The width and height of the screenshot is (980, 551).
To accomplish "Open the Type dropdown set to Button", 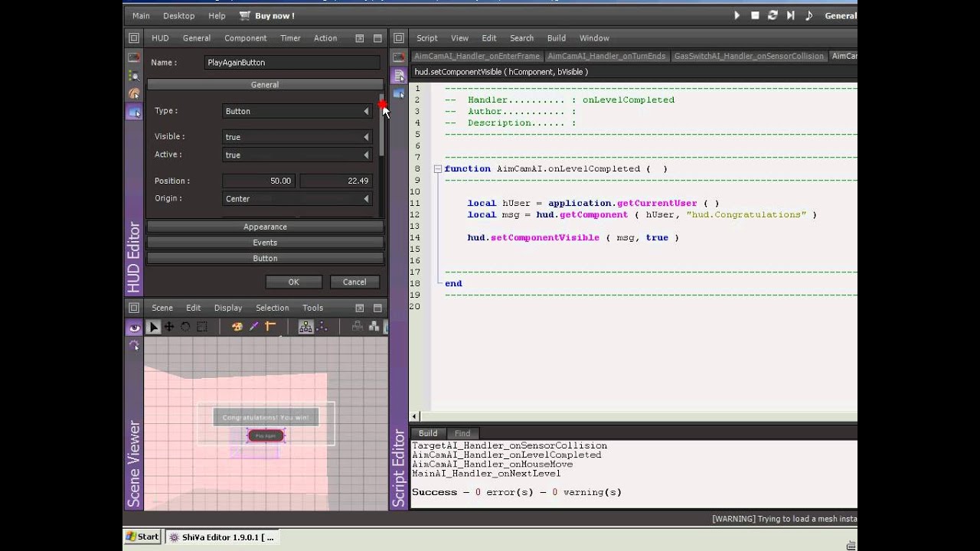I will [x=297, y=111].
